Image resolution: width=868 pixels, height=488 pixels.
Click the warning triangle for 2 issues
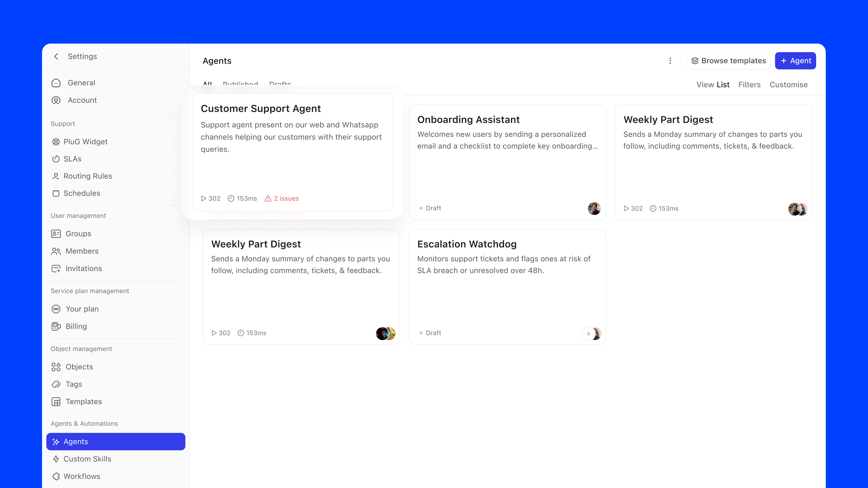(268, 198)
